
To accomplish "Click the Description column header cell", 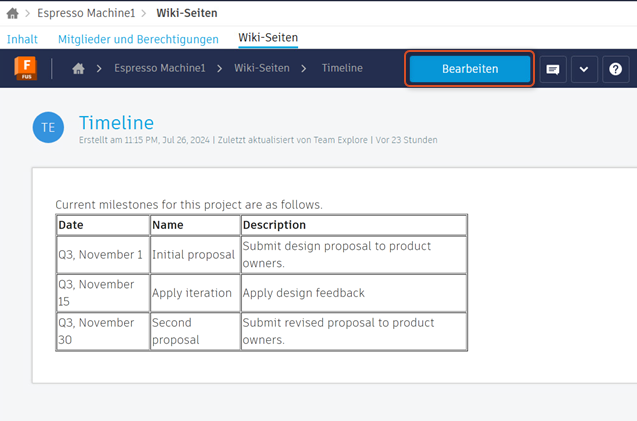I will tap(353, 225).
